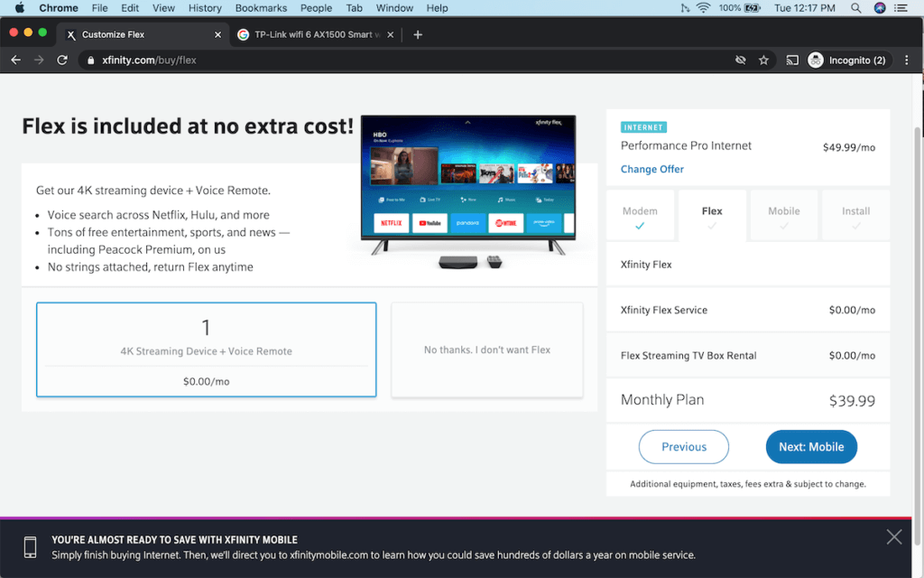
Task: Click the battery status icon
Action: [752, 7]
